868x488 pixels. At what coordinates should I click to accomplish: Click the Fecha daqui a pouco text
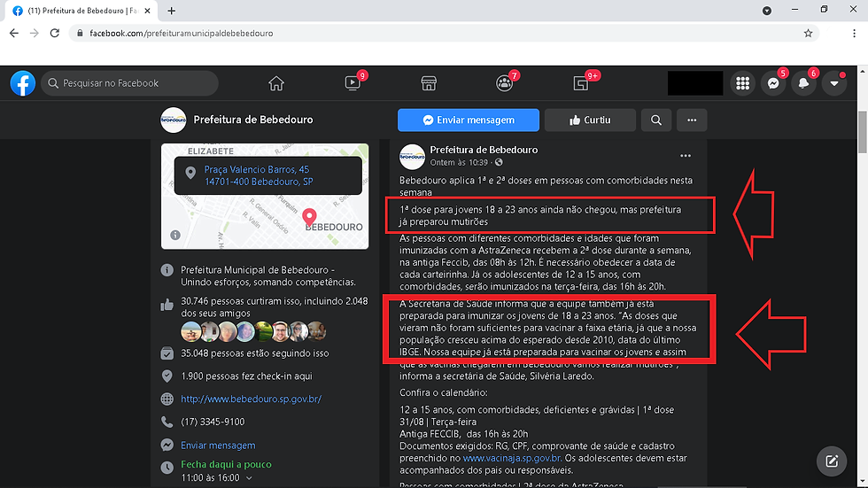click(226, 465)
